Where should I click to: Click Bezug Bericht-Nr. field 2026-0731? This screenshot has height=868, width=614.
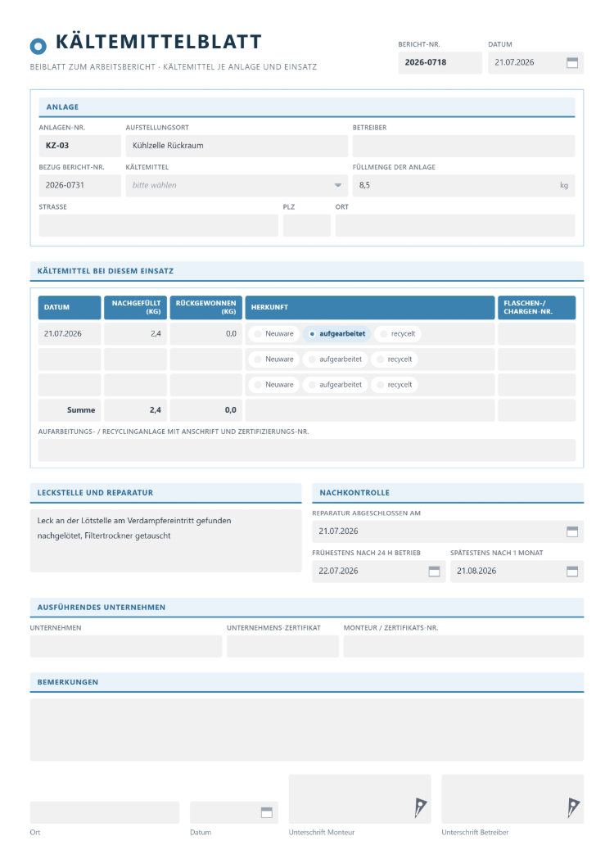tap(79, 185)
